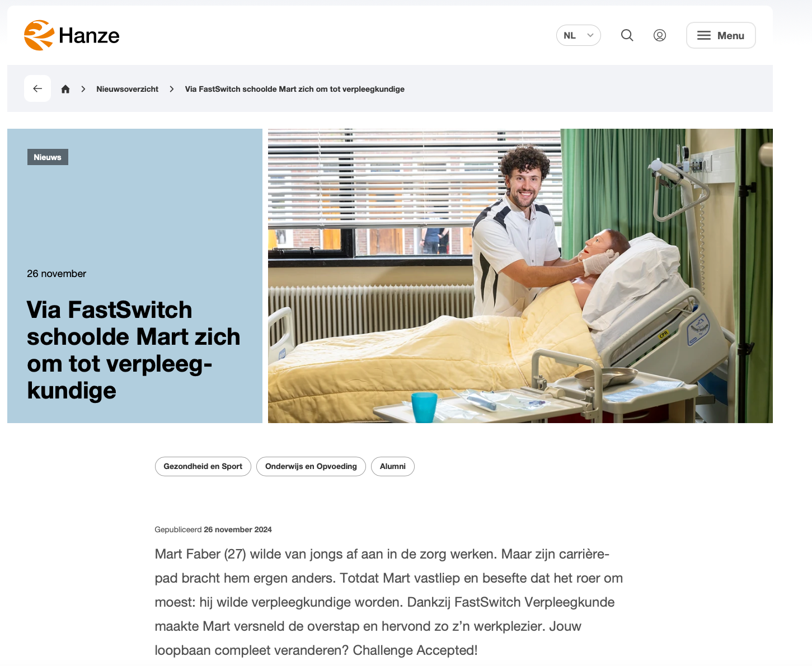Click the article headline Via FastSwitch

click(133, 350)
